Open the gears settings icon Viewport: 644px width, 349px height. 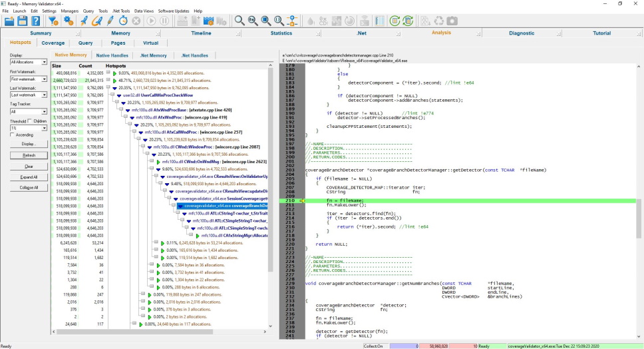(69, 21)
